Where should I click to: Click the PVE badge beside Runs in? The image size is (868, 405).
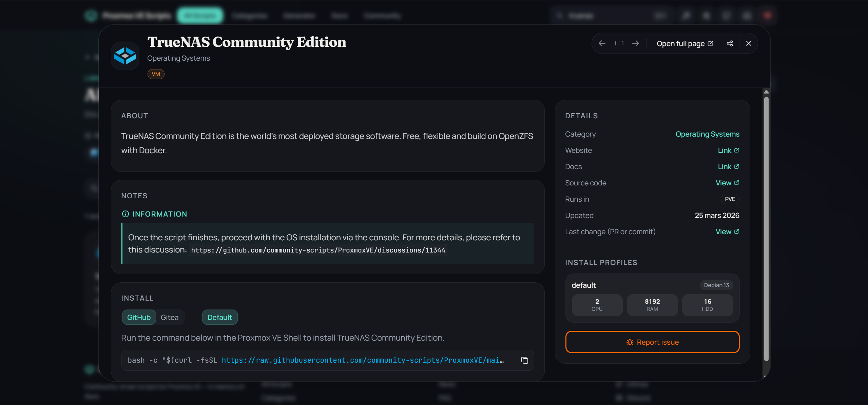[x=730, y=199]
